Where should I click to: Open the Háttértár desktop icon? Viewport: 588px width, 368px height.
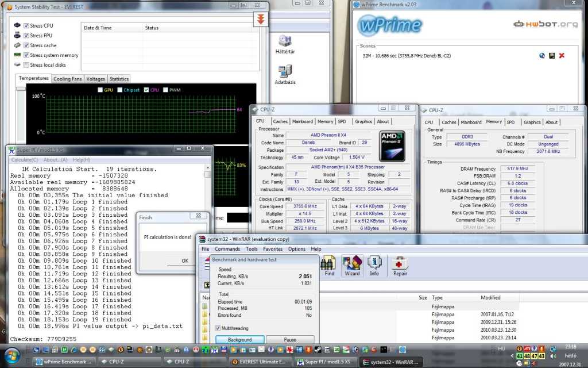tap(285, 44)
